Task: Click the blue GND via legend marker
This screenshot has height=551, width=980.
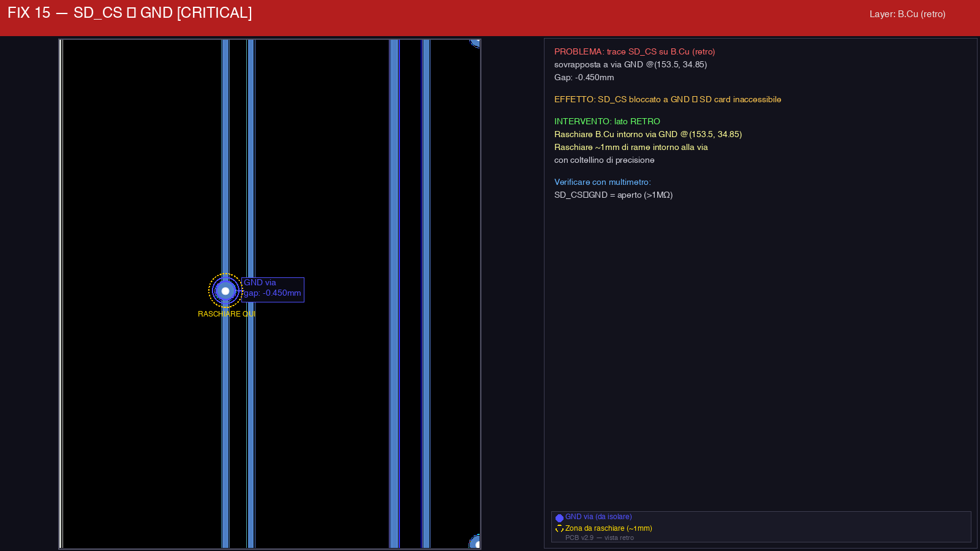Action: 559,518
